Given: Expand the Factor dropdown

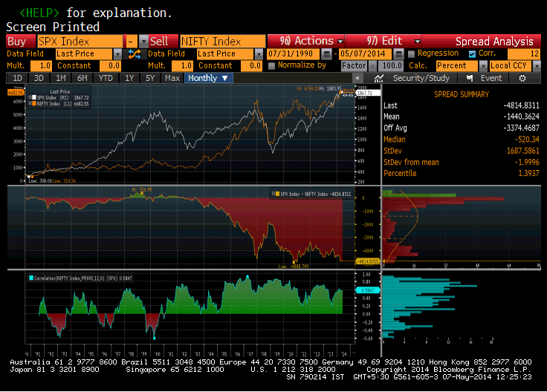Looking at the screenshot, I should point(372,66).
